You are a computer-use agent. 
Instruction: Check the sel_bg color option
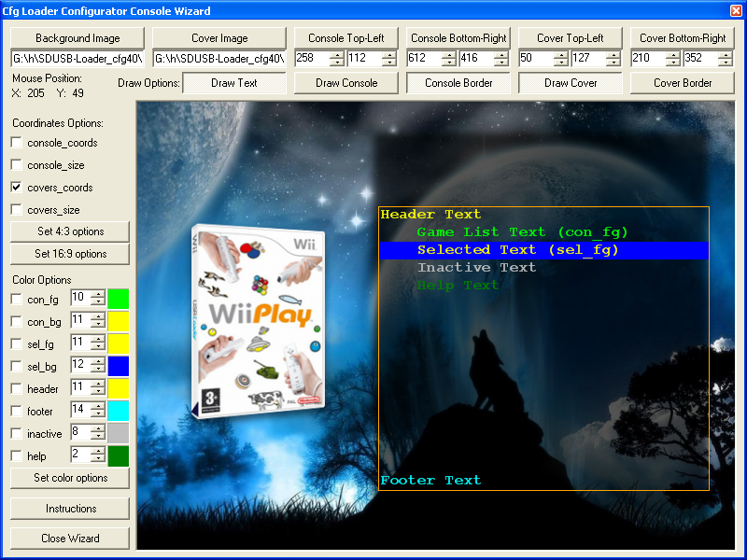(x=17, y=367)
